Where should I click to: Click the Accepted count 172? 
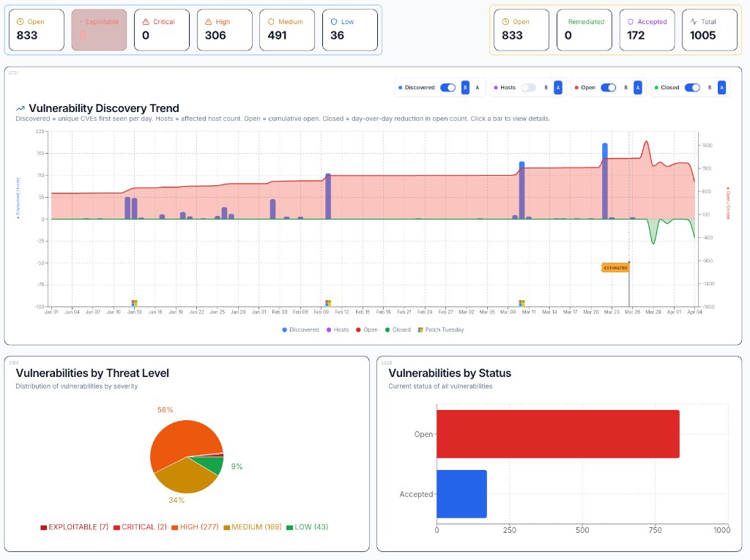click(x=636, y=35)
